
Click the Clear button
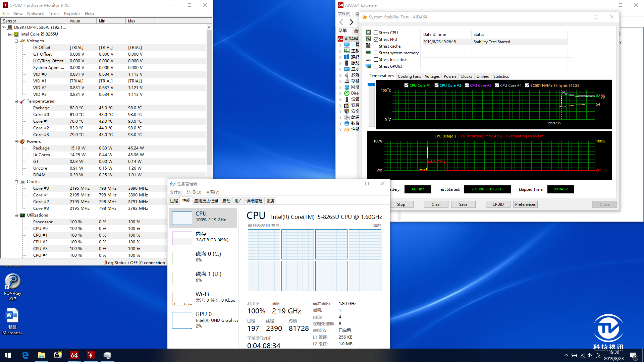[x=436, y=204]
